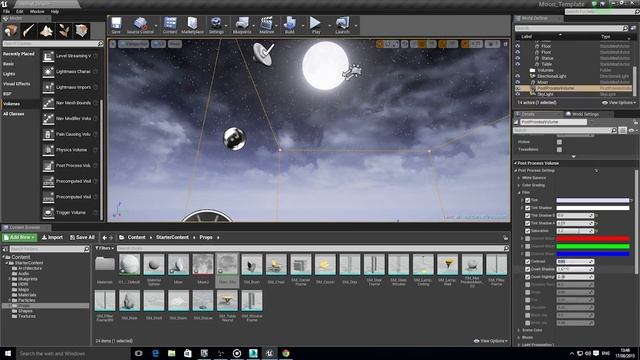Click the Build toolbar icon
640x360 pixels.
290,25
